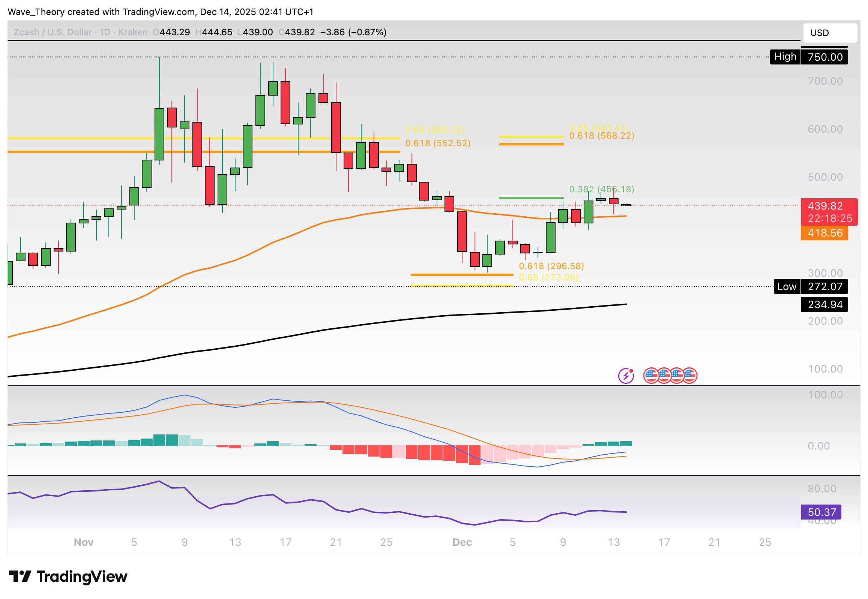
Task: Click the 0.618 (568.22) Fibonacci level label
Action: [601, 136]
